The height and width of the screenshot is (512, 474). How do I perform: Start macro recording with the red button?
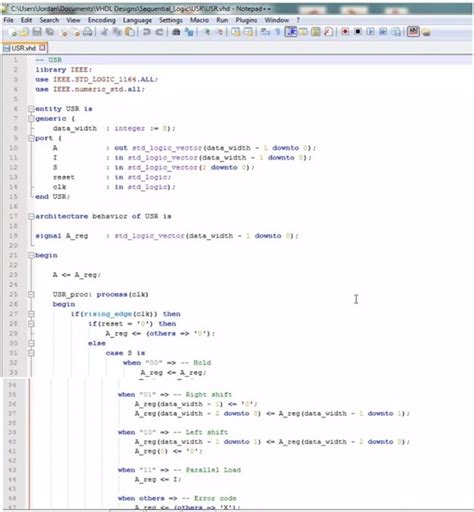point(345,32)
